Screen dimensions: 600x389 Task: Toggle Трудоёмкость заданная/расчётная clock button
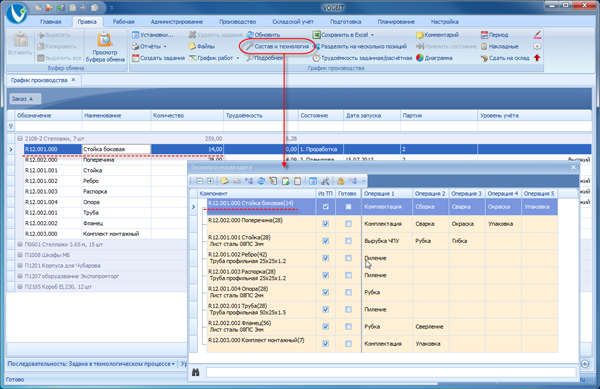tap(362, 58)
